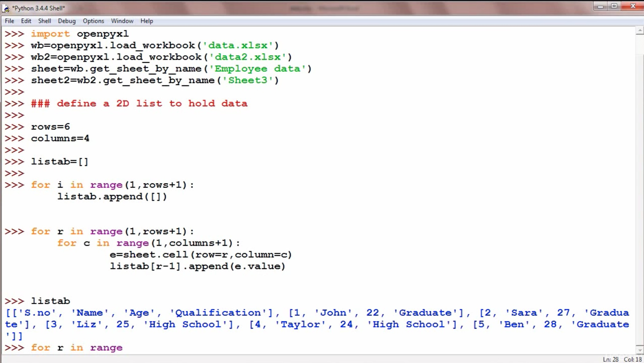Click the File menu
The height and width of the screenshot is (363, 644).
pyautogui.click(x=9, y=20)
